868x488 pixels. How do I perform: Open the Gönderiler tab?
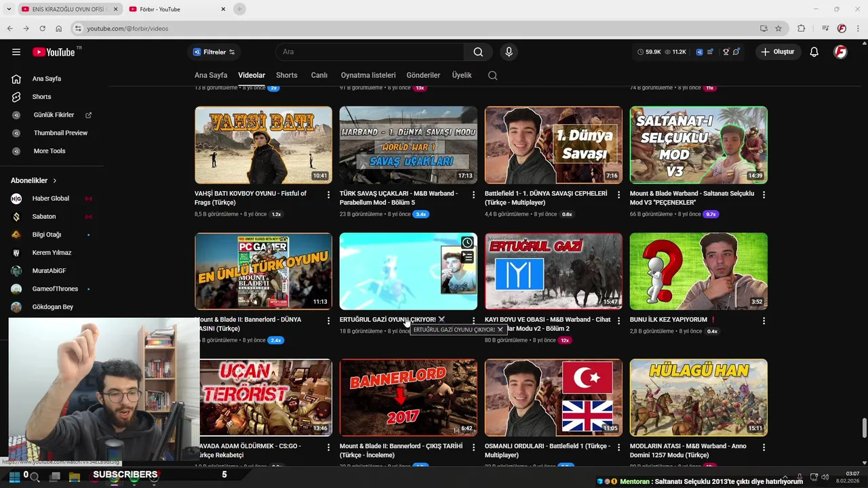(x=423, y=75)
